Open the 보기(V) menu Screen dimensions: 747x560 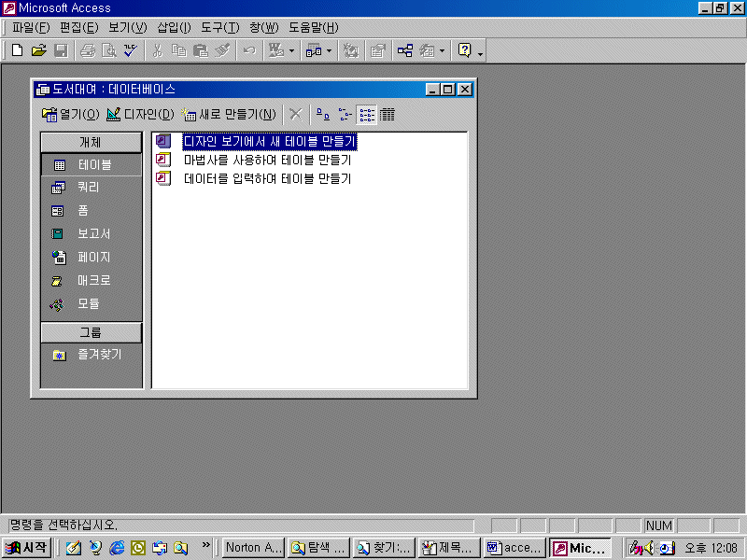coord(128,28)
